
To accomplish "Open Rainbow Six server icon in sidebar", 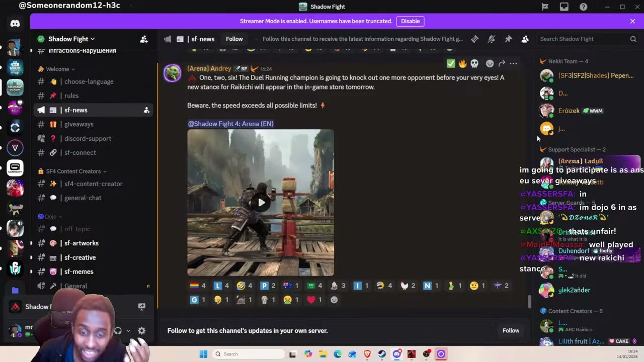I will (15, 268).
